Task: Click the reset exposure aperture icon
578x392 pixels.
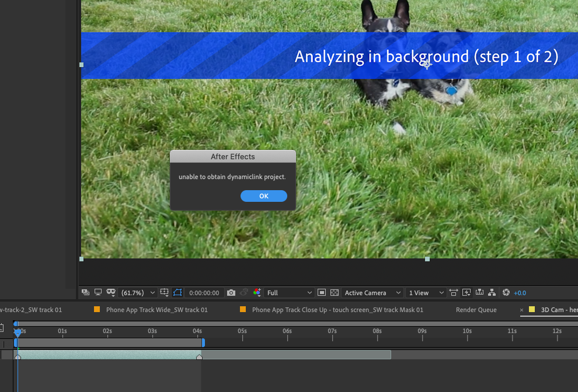Action: coord(506,293)
